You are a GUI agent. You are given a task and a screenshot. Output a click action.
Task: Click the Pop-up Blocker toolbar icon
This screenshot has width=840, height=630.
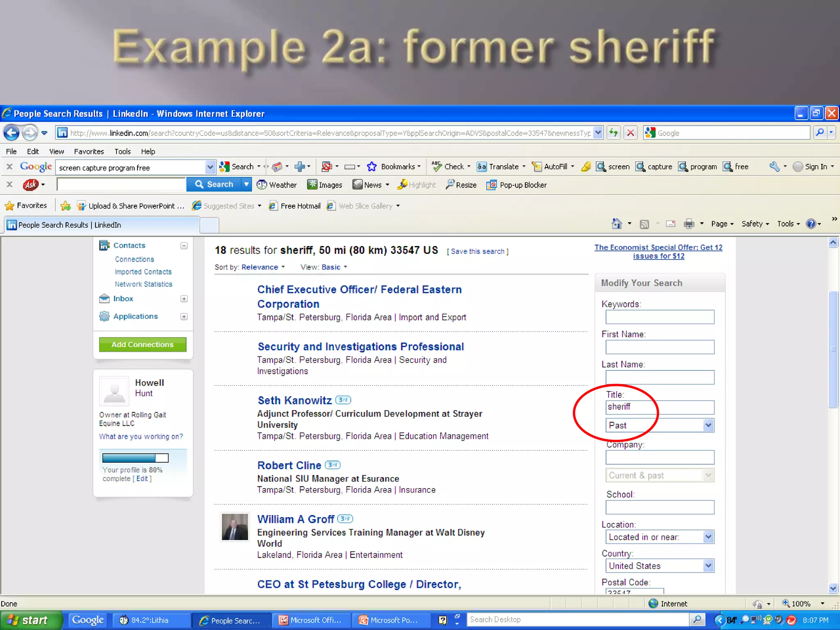[491, 185]
